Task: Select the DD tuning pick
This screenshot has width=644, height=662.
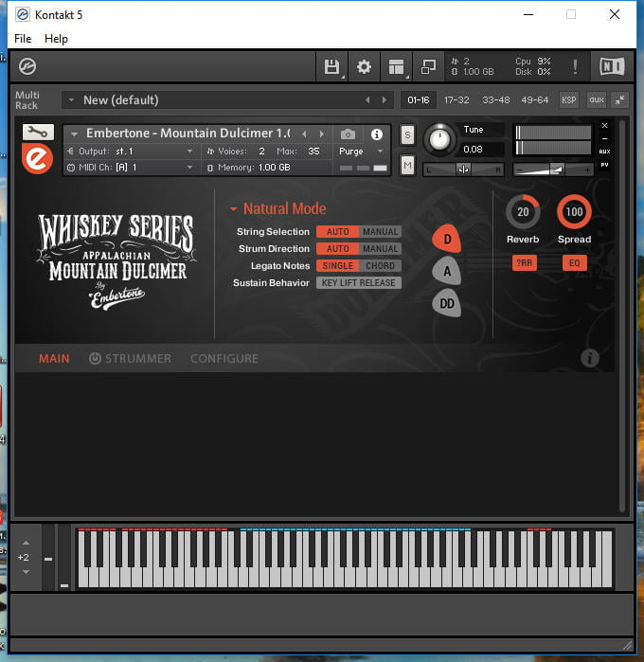Action: point(447,303)
